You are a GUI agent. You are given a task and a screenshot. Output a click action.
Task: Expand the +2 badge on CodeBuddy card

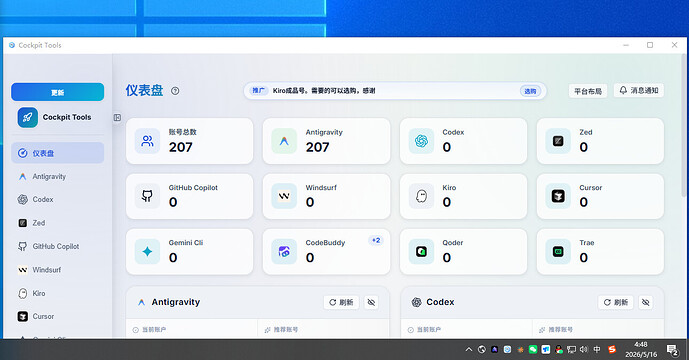(x=376, y=240)
